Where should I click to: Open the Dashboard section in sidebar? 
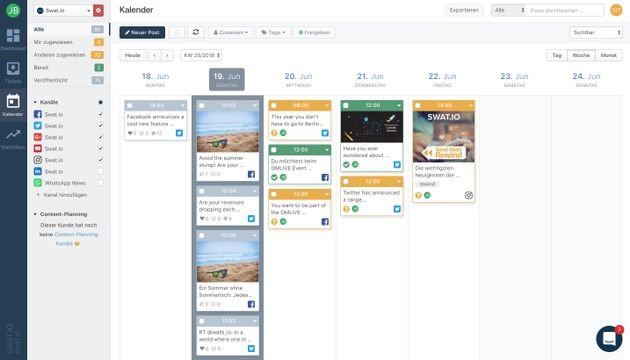click(13, 39)
